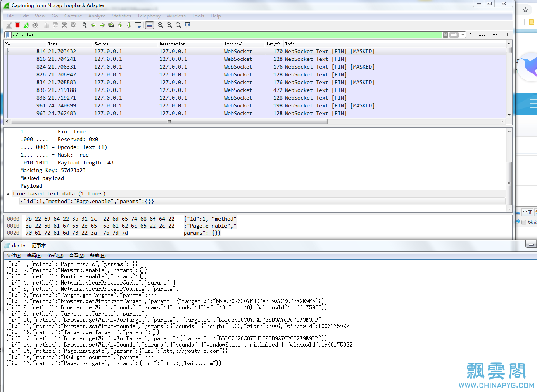Zoom in on packet text
Image resolution: width=537 pixels, height=392 pixels.
(161, 25)
